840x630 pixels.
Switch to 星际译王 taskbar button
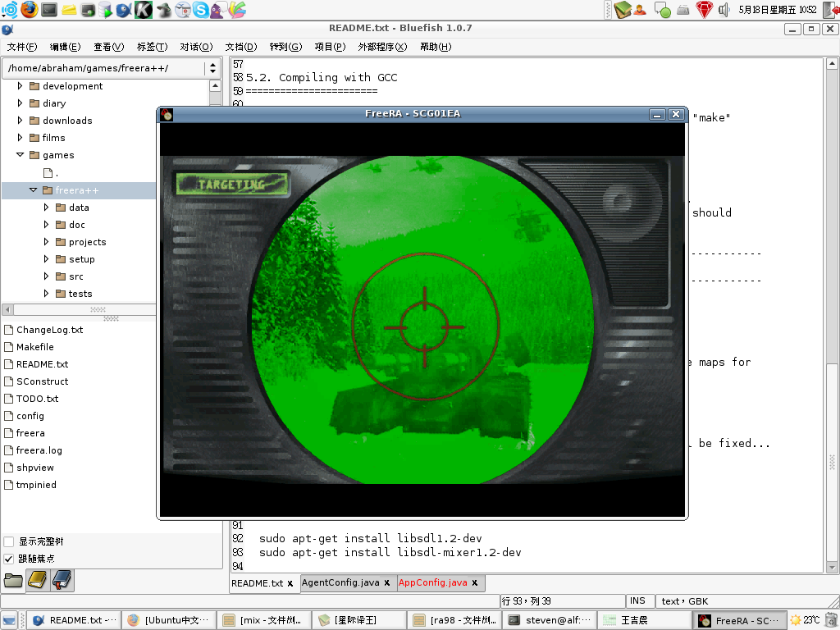pyautogui.click(x=359, y=620)
